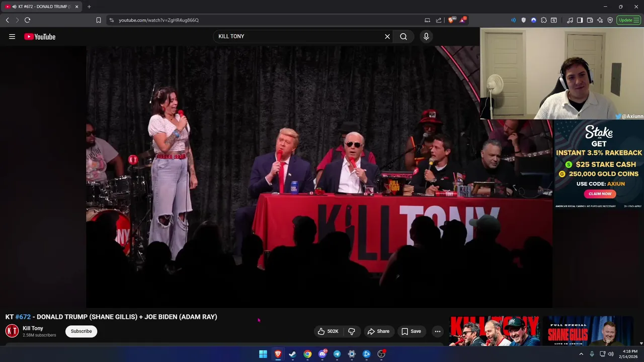Click the Brave taskbar icon

(x=278, y=354)
